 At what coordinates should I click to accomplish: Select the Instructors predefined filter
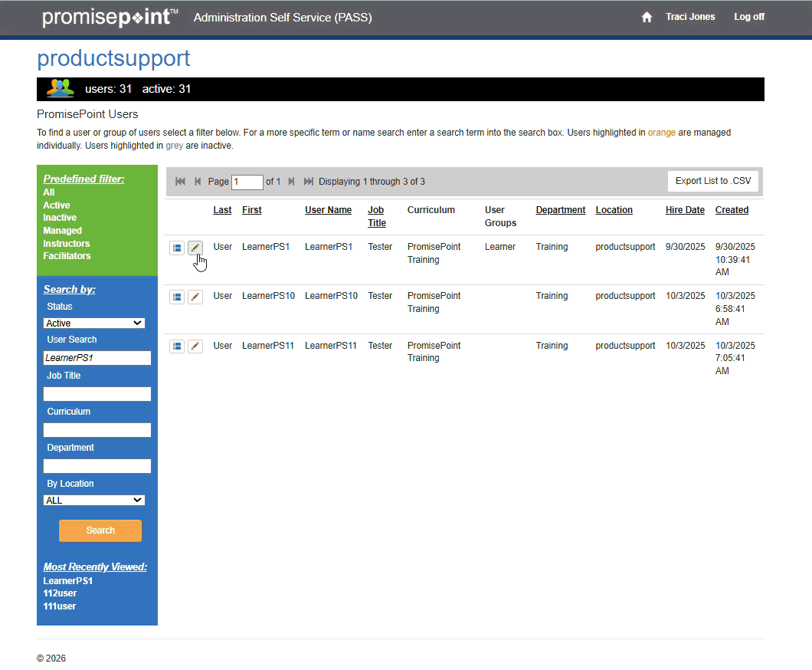pos(67,244)
